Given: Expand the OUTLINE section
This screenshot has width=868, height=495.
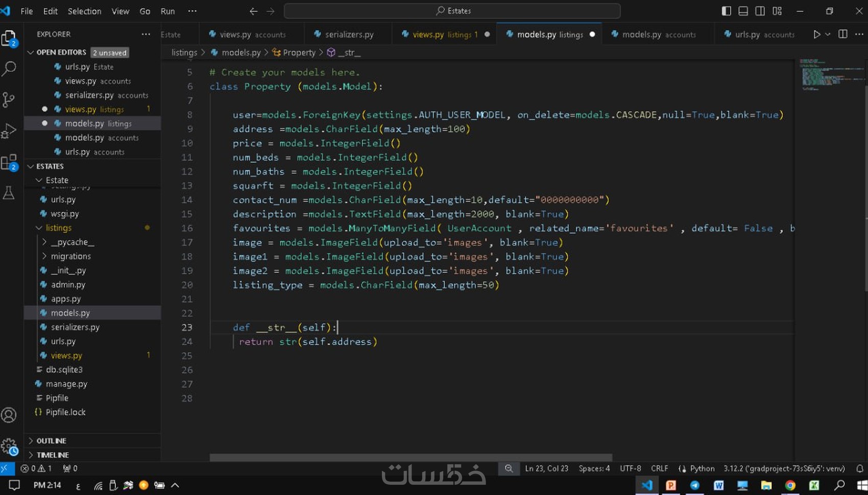Looking at the screenshot, I should (x=51, y=440).
